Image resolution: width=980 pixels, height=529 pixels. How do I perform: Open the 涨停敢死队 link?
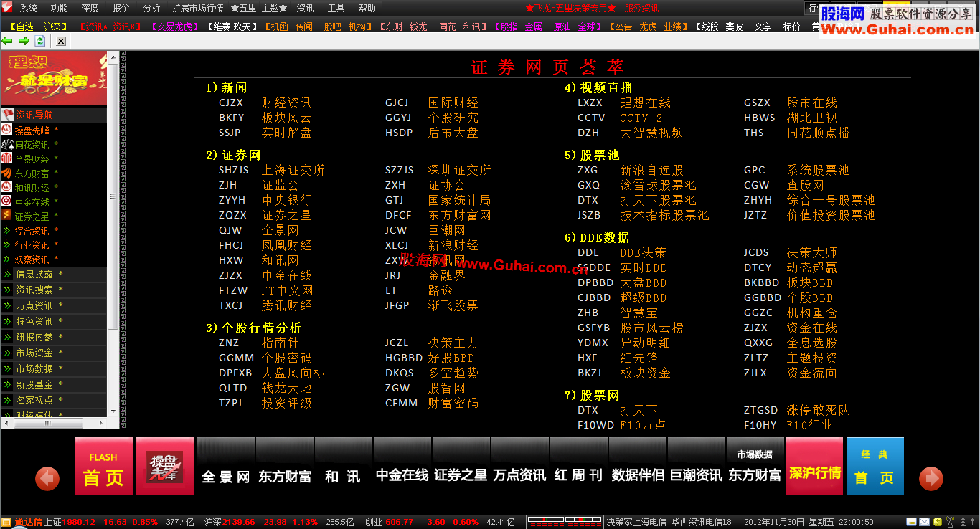(x=818, y=410)
